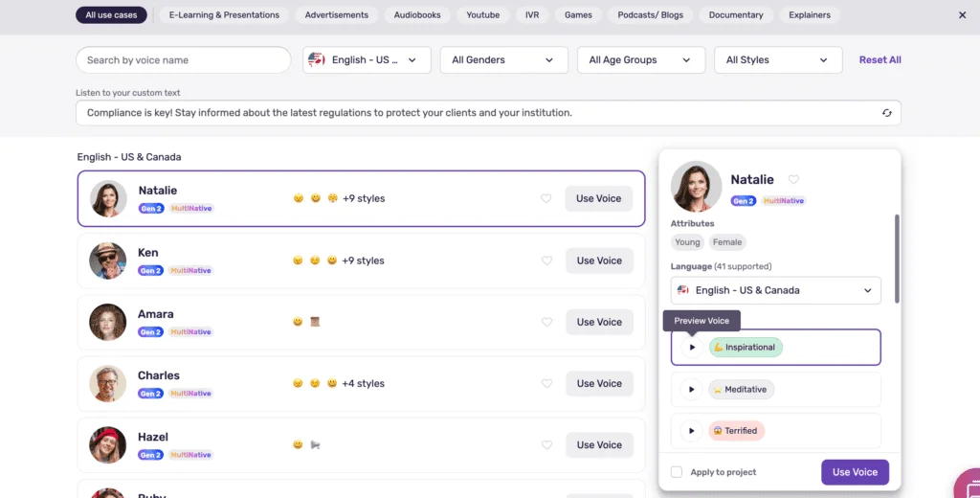Click Use Voice for Charles

599,383
